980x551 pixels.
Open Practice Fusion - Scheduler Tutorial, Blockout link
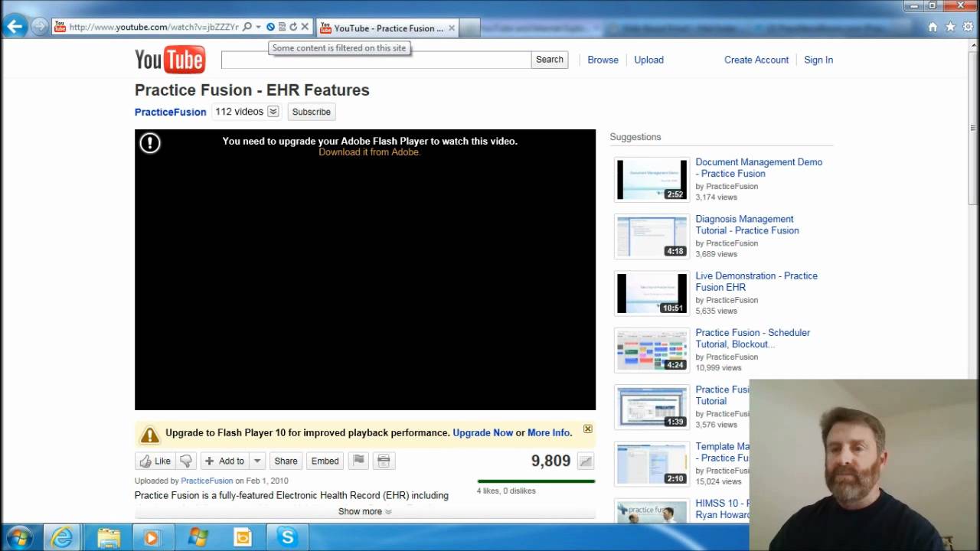click(753, 338)
